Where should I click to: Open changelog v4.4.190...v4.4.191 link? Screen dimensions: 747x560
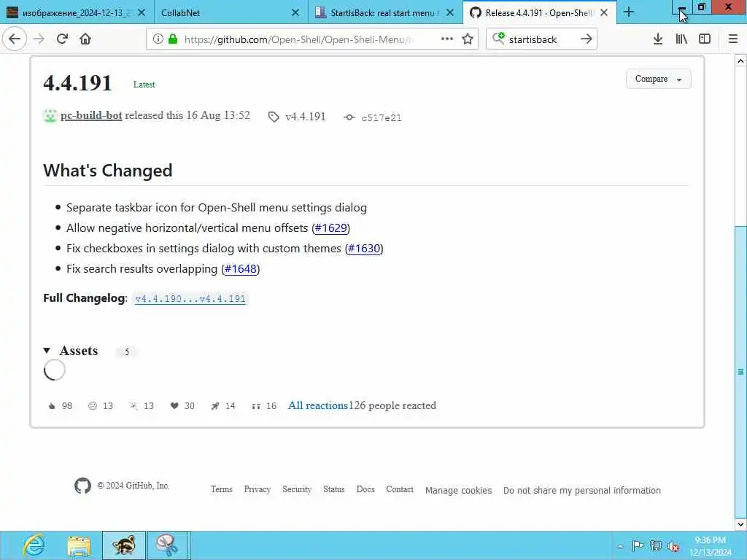(190, 298)
